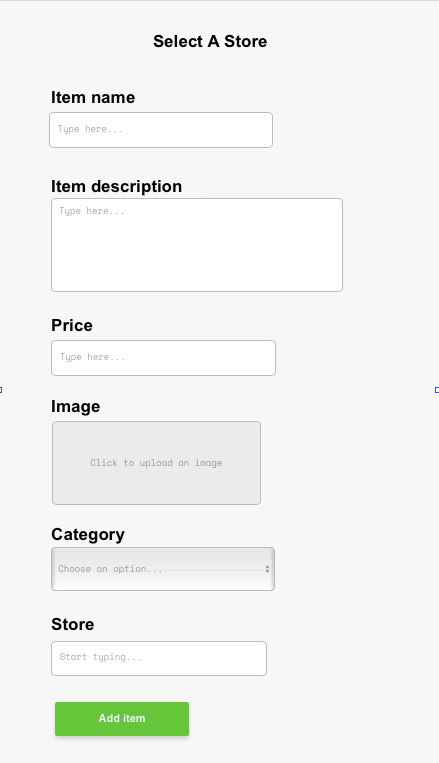Submit the form with Add item button
Screen dimensions: 439x763
[x=122, y=719]
